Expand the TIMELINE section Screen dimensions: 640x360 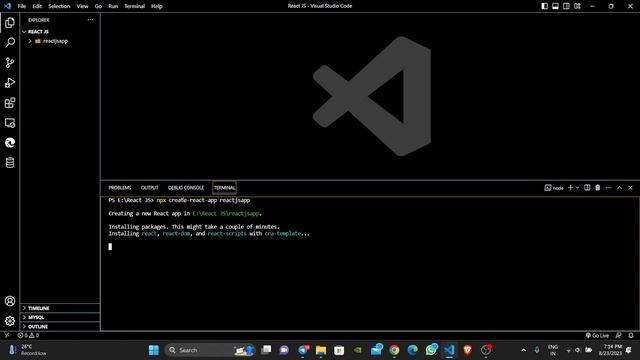coord(60,308)
